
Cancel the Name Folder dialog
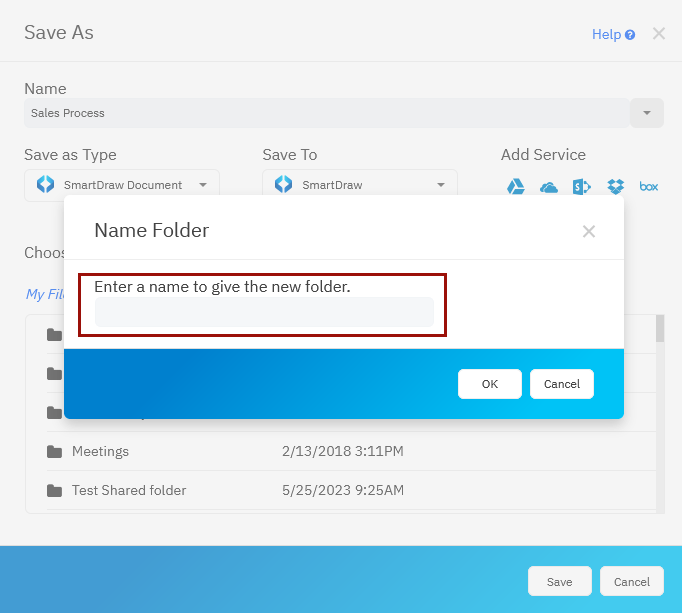click(x=561, y=384)
